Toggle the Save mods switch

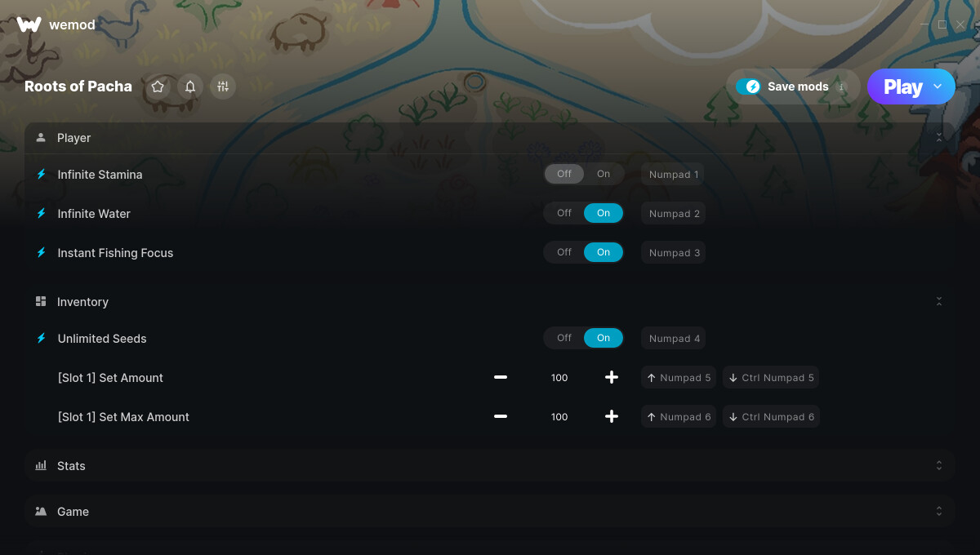tap(748, 87)
